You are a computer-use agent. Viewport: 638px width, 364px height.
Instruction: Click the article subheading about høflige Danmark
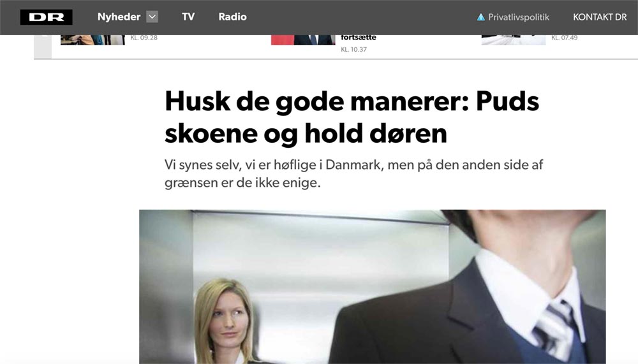pyautogui.click(x=353, y=173)
